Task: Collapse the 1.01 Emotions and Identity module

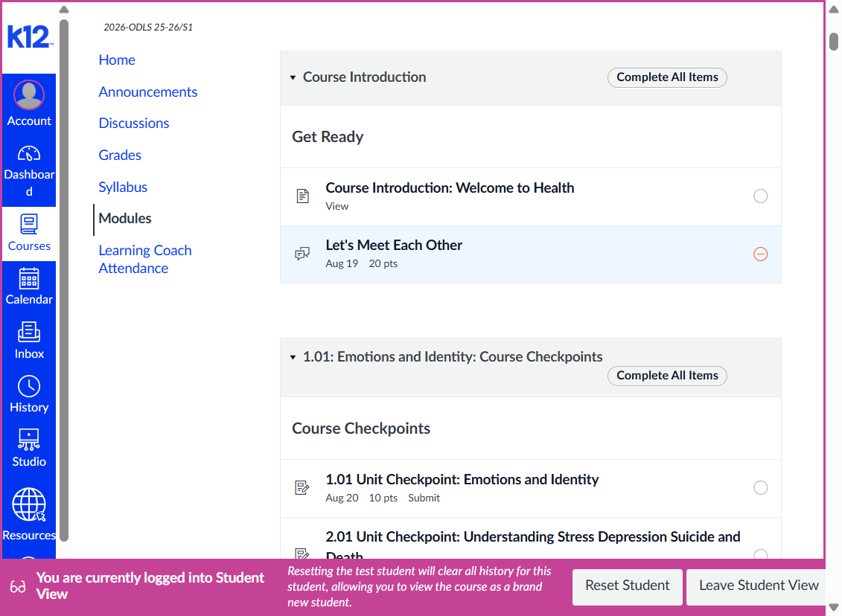Action: point(293,357)
